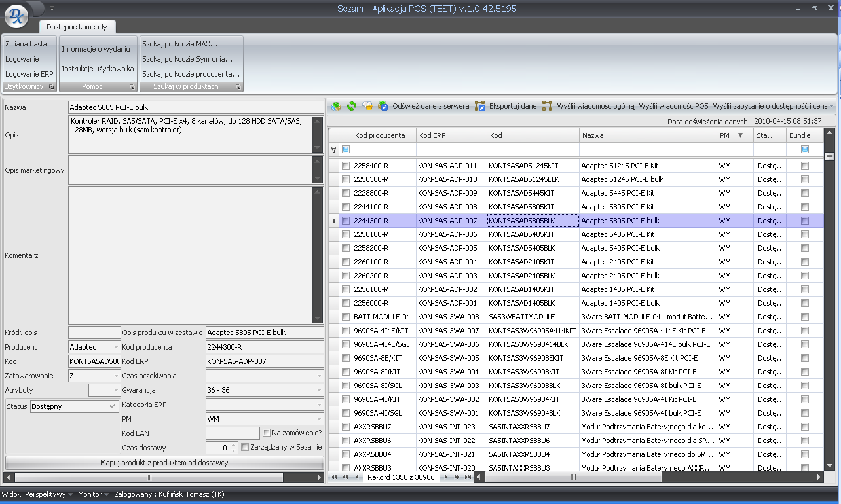841x504 pixels.
Task: Click Szukaj po kodzie Symfonia...
Action: (x=187, y=59)
